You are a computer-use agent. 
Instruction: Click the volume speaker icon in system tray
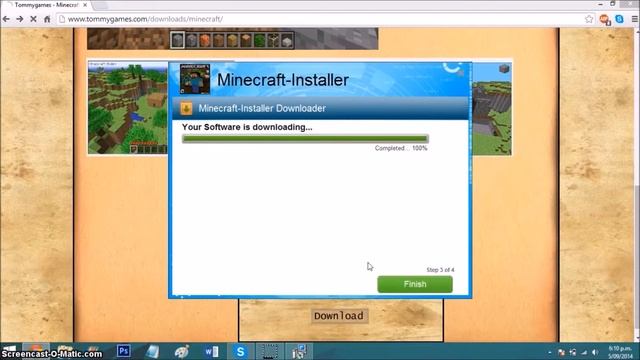click(595, 352)
